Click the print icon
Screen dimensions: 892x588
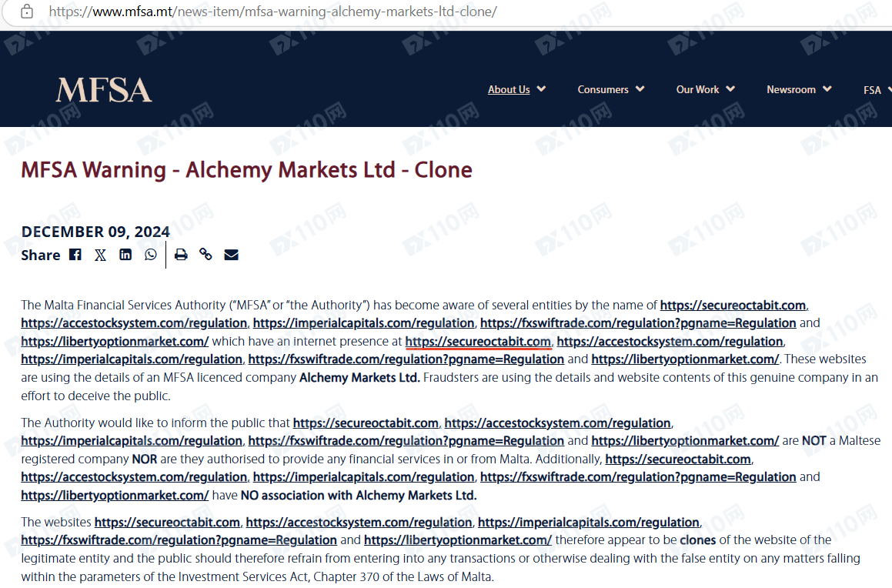(181, 254)
